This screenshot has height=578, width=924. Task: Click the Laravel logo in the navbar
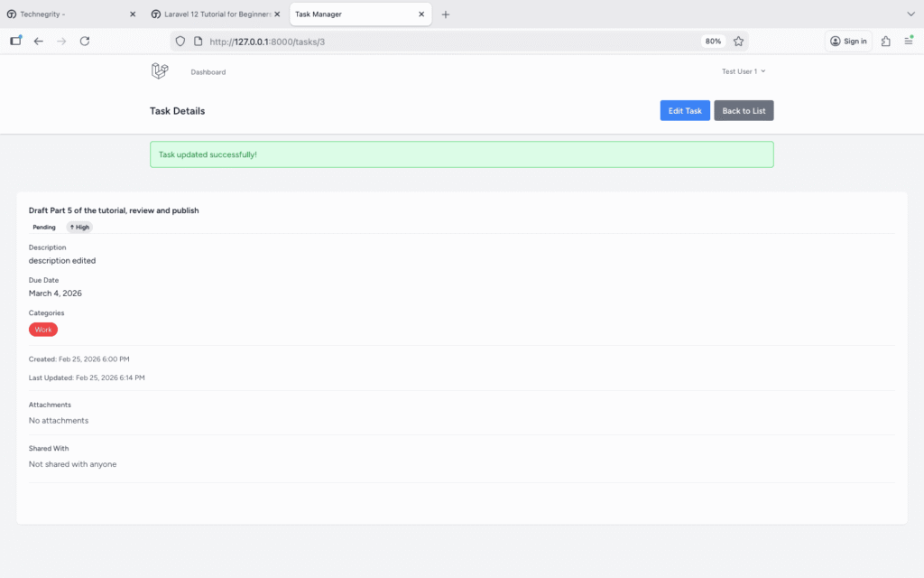pos(160,71)
